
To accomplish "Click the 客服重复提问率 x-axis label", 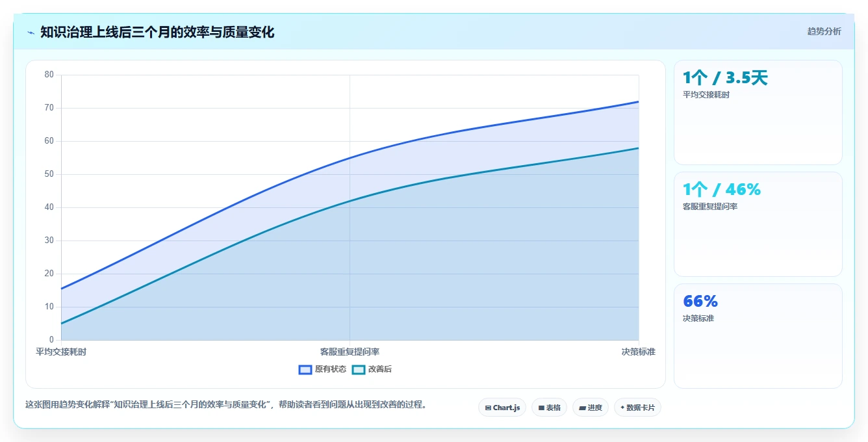I will [x=350, y=352].
